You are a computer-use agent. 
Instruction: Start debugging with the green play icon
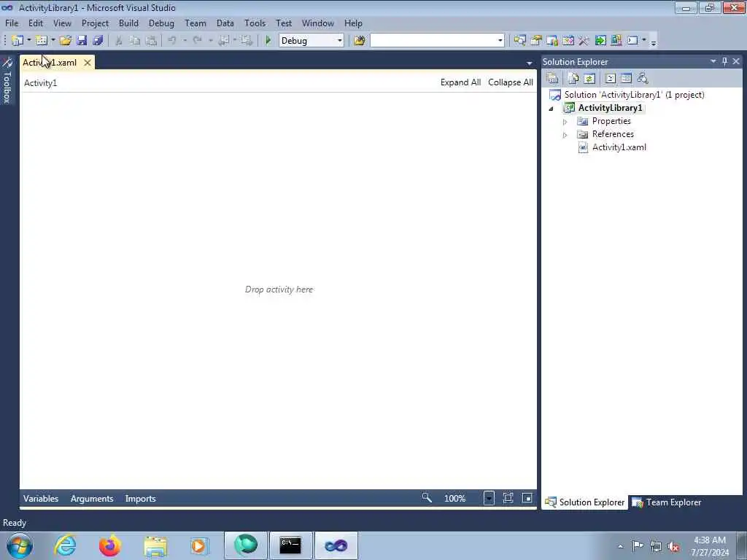[268, 41]
